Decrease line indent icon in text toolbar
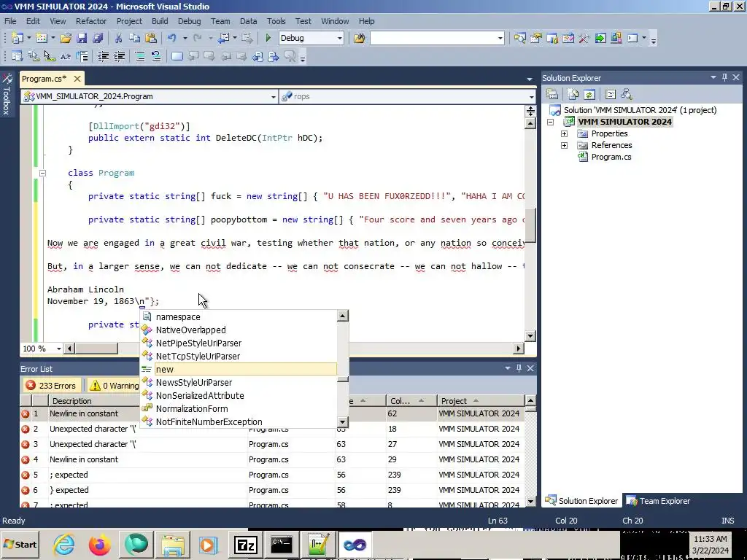 click(103, 57)
